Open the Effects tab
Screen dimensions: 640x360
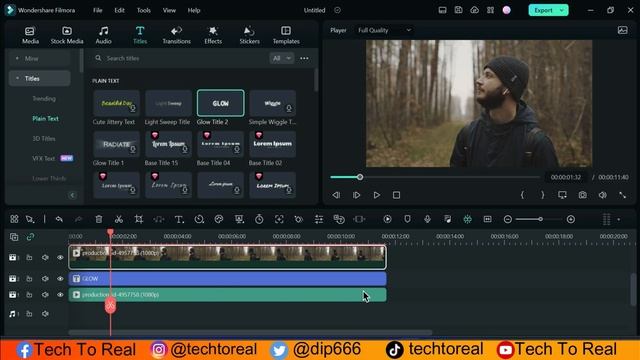tap(213, 35)
